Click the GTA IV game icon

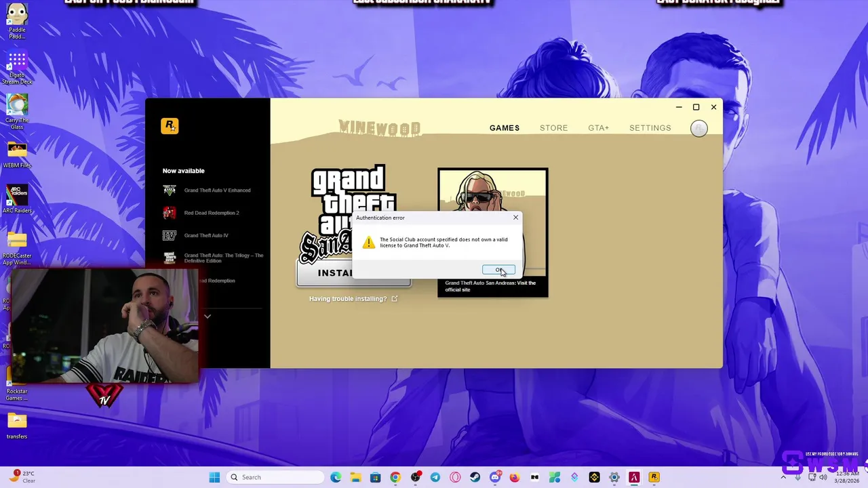[x=170, y=235]
